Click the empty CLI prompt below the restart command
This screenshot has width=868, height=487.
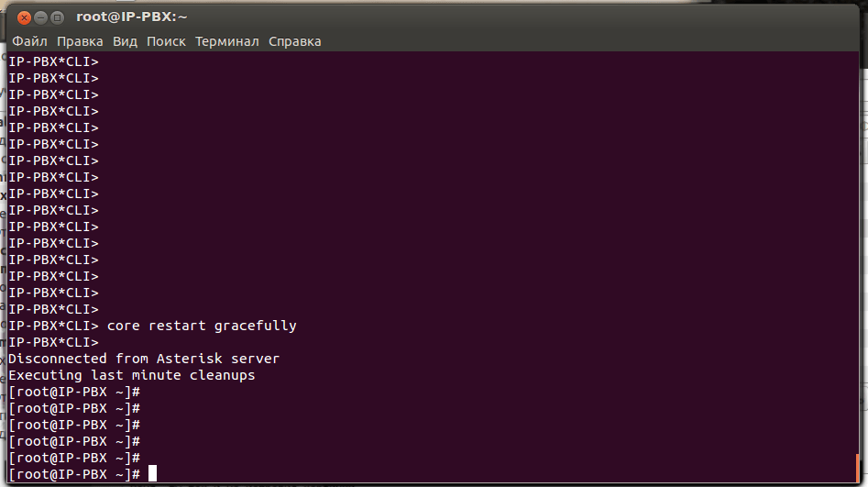click(x=53, y=342)
